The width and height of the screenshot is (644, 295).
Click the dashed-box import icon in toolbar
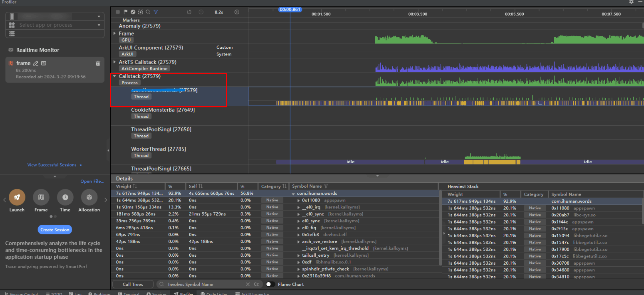click(141, 12)
